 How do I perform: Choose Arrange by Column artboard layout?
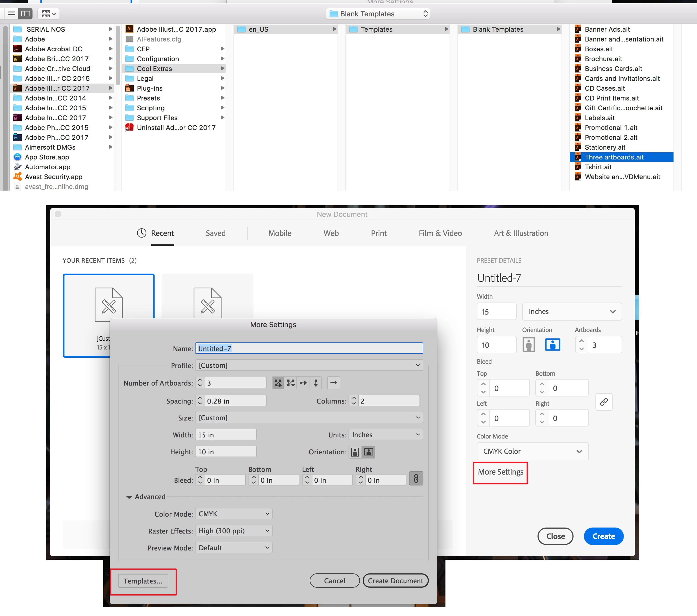click(x=316, y=383)
